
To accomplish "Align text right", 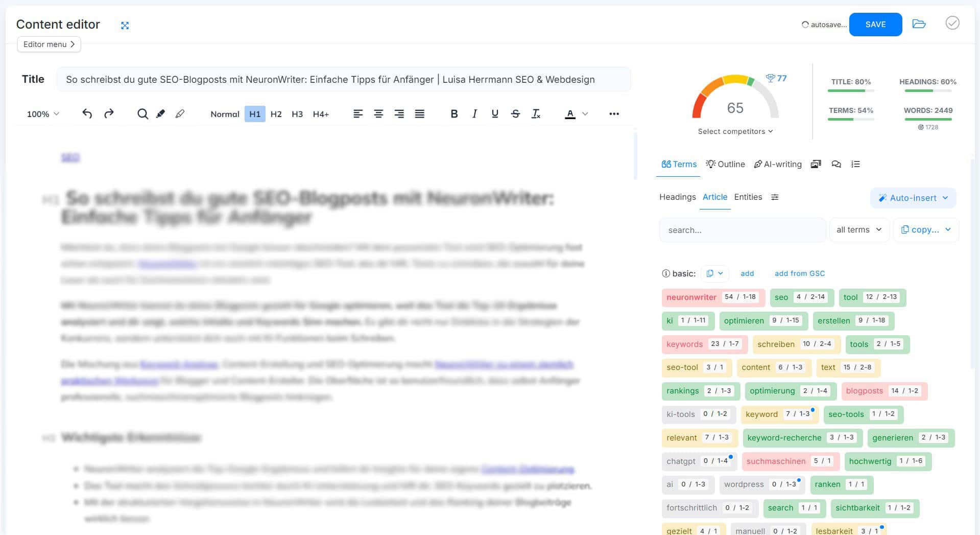I will pyautogui.click(x=399, y=113).
